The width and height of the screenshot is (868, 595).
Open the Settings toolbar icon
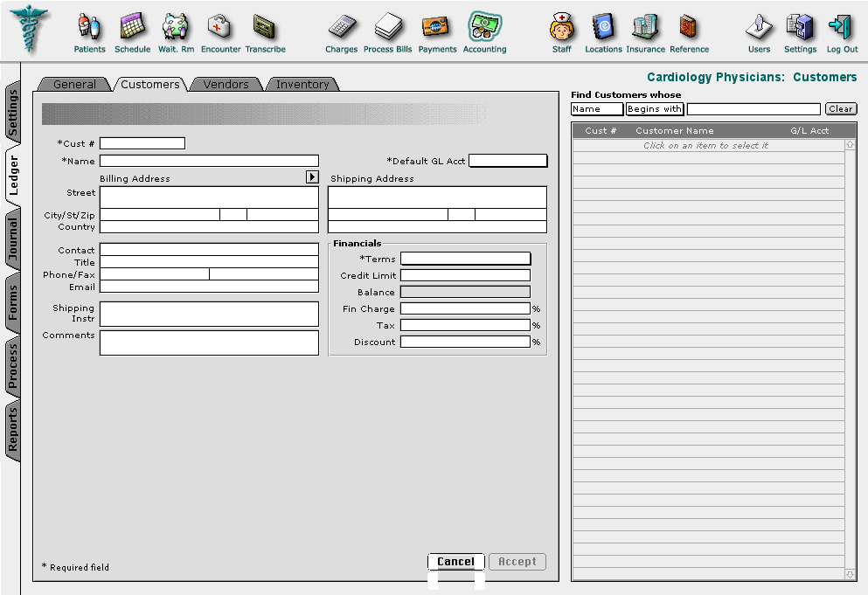[800, 33]
